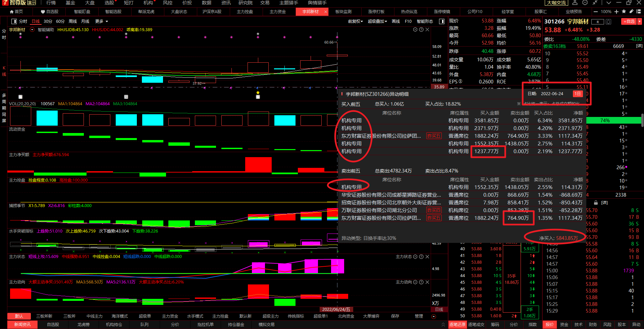Image resolution: width=644 pixels, height=329 pixels.
Task: Open F10 company info button
Action: (x=408, y=21)
